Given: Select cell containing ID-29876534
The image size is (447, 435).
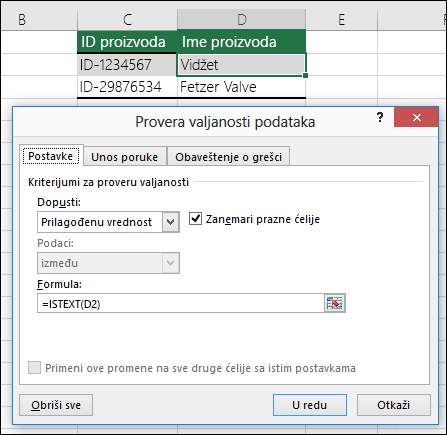Looking at the screenshot, I should tap(127, 87).
